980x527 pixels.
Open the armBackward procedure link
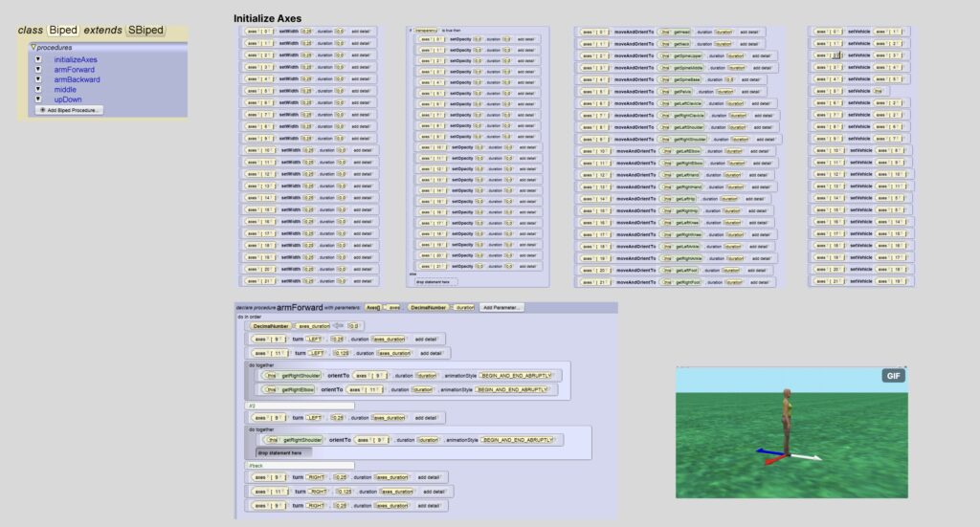coord(77,80)
